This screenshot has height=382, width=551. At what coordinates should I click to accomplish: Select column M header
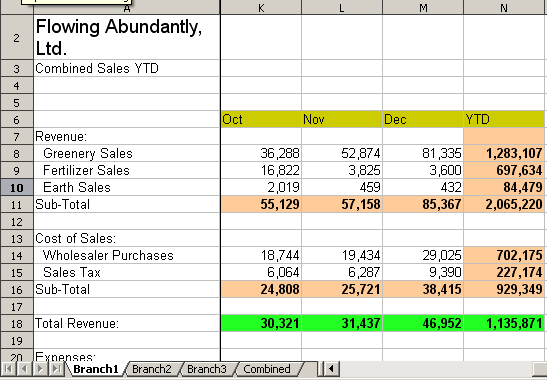pyautogui.click(x=423, y=7)
